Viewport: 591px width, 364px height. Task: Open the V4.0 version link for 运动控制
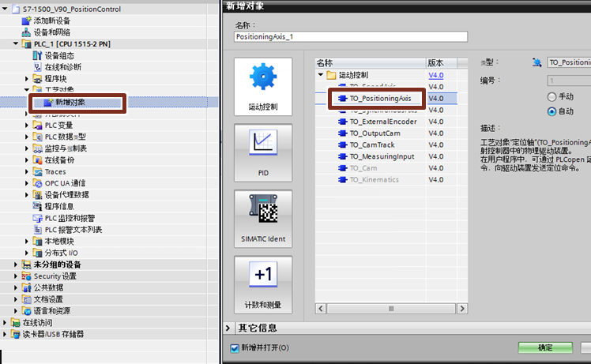[436, 75]
